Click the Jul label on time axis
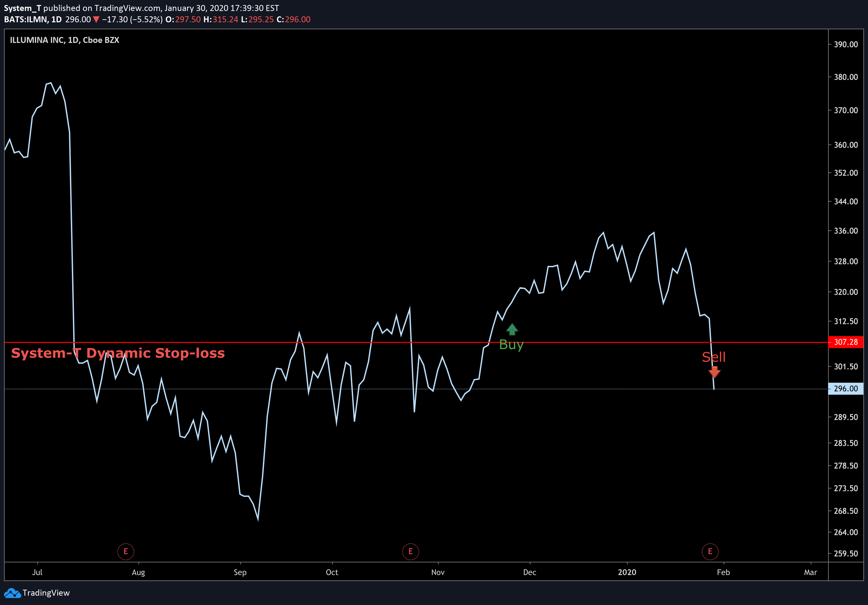Image resolution: width=868 pixels, height=605 pixels. 37,572
